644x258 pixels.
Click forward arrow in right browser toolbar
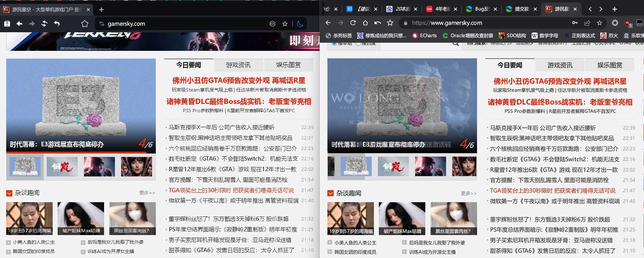(x=340, y=23)
